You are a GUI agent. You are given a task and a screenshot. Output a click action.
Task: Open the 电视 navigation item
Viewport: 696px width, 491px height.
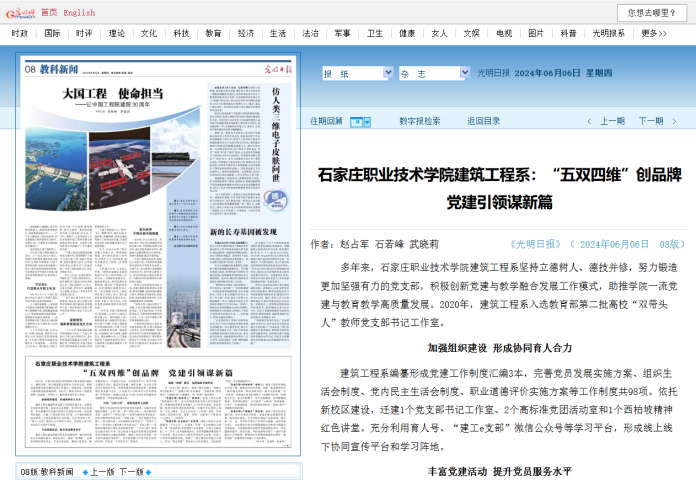click(504, 33)
